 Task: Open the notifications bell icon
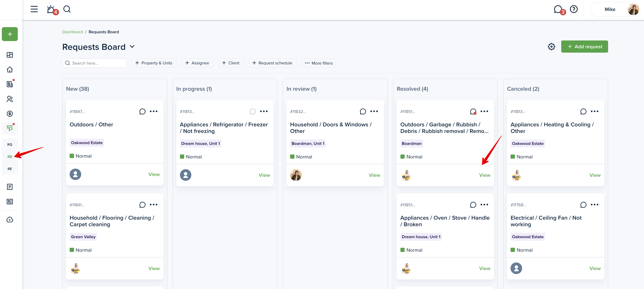[51, 10]
